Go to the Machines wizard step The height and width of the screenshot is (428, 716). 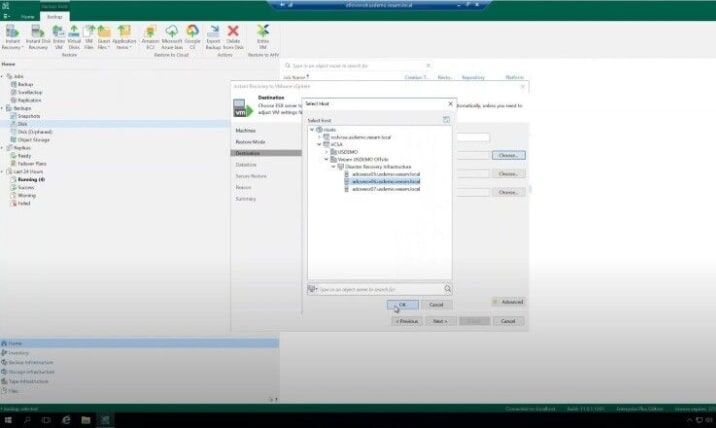click(x=245, y=131)
